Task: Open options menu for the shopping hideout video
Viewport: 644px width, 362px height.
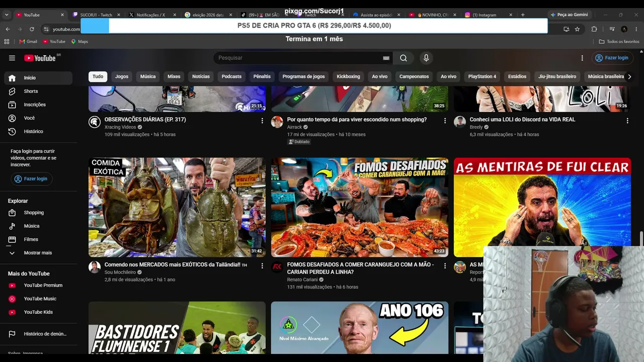Action: [x=445, y=121]
